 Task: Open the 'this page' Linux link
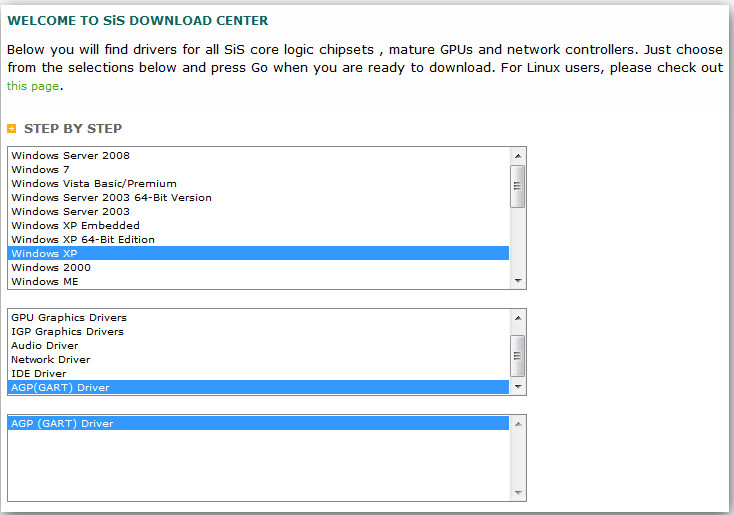(x=33, y=86)
